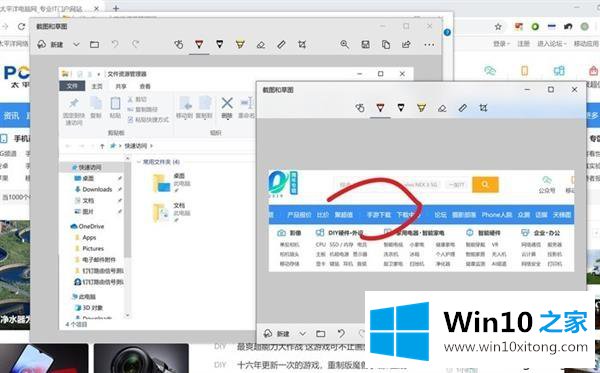Image resolution: width=600 pixels, height=373 pixels.
Task: Undo in front Snip & Sketch bottom bar
Action: [341, 334]
